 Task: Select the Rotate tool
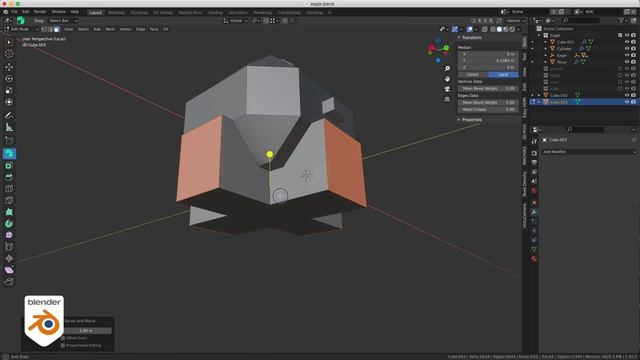(x=9, y=78)
